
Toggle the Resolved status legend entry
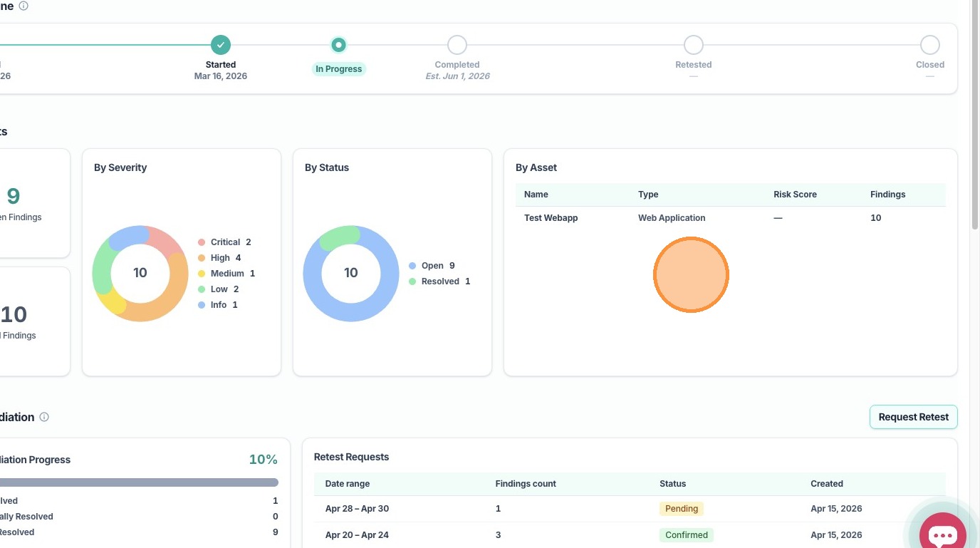(439, 281)
